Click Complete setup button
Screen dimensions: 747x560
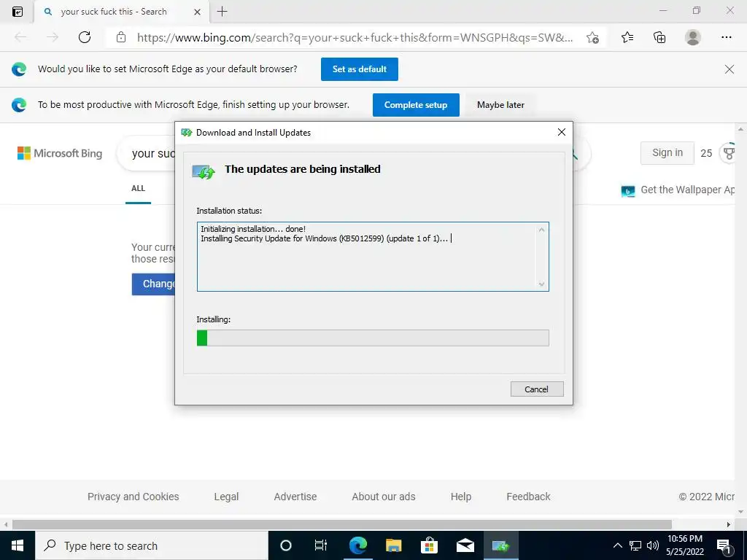[415, 105]
